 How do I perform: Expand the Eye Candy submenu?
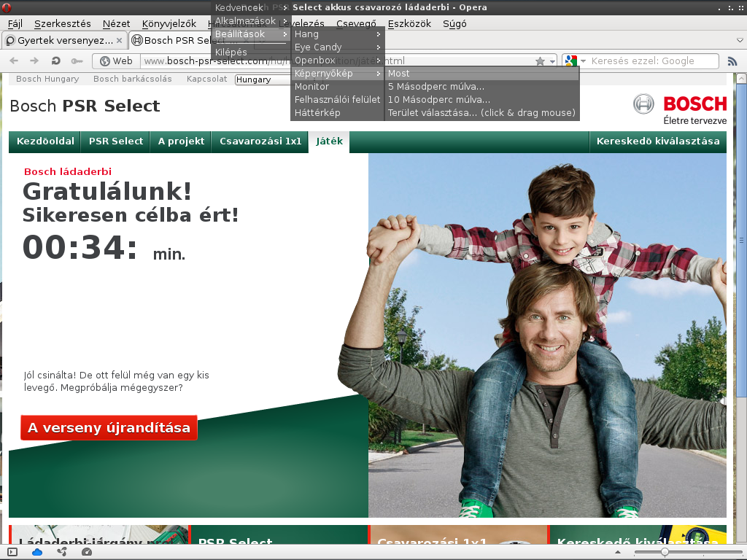[337, 47]
